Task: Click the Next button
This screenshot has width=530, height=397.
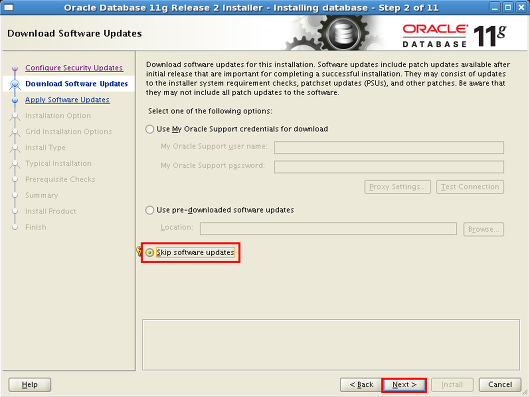Action: (404, 384)
